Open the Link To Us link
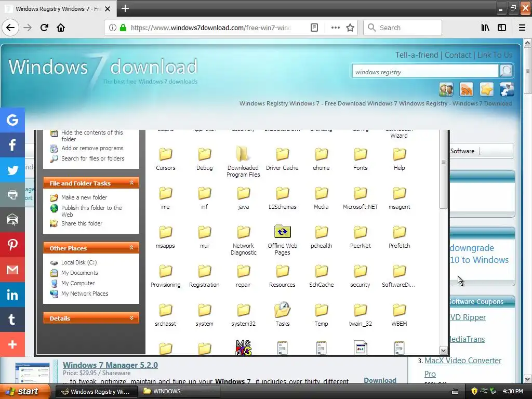Viewport: 532px width, 399px height. click(x=495, y=55)
